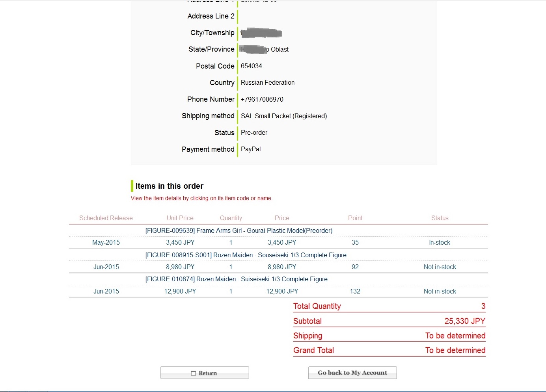Click the State/Province label
546x392 pixels.
[211, 49]
